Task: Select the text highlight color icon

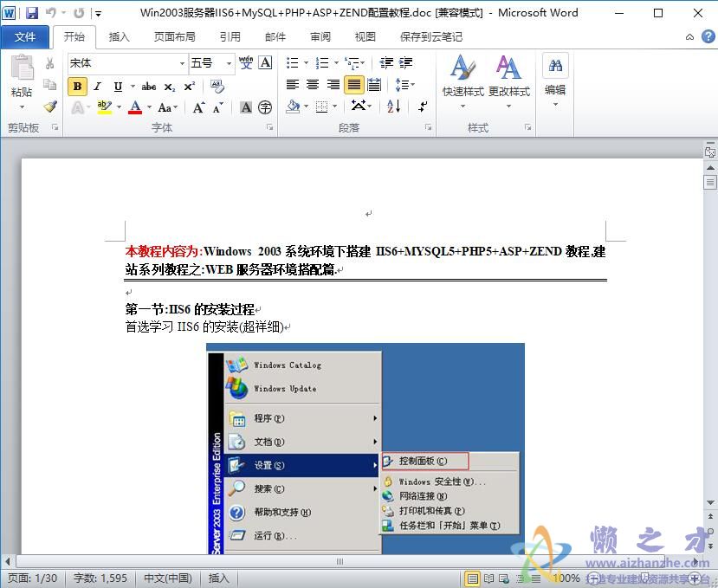Action: (x=103, y=106)
